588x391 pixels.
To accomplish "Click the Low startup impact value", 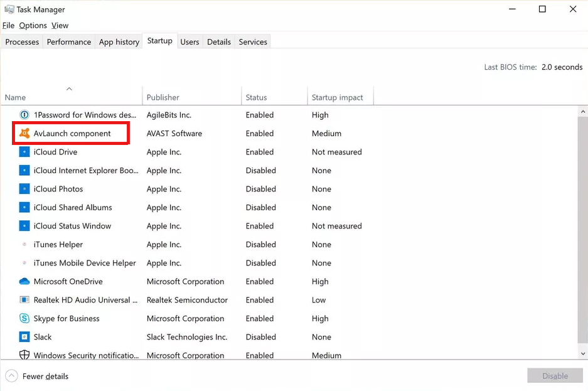I will pyautogui.click(x=319, y=299).
